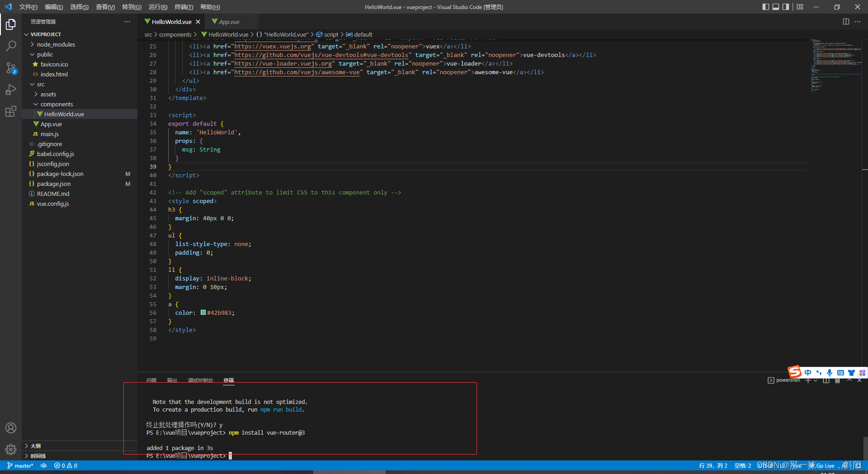Image resolution: width=868 pixels, height=474 pixels.
Task: Toggle Chinese/English mode in the Sogou toolbar
Action: 808,373
